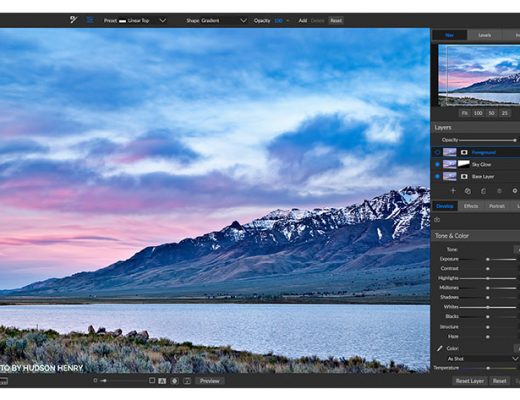The image size is (520, 400).
Task: Click the circular layer icon beside the plus
Action: pos(468,191)
